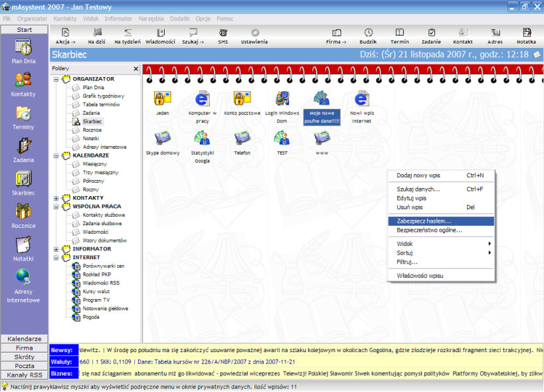544x392 pixels.
Task: Click the Notatka toolbar icon
Action: 527,33
